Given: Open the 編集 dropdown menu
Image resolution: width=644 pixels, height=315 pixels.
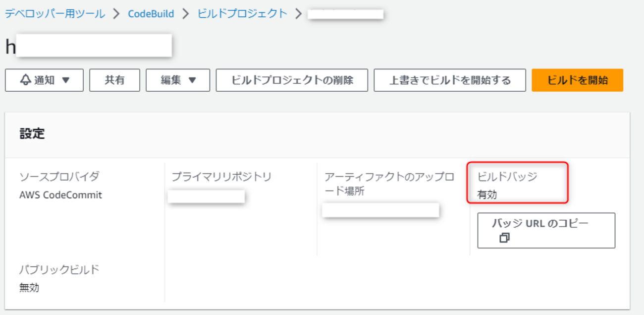Looking at the screenshot, I should point(178,80).
